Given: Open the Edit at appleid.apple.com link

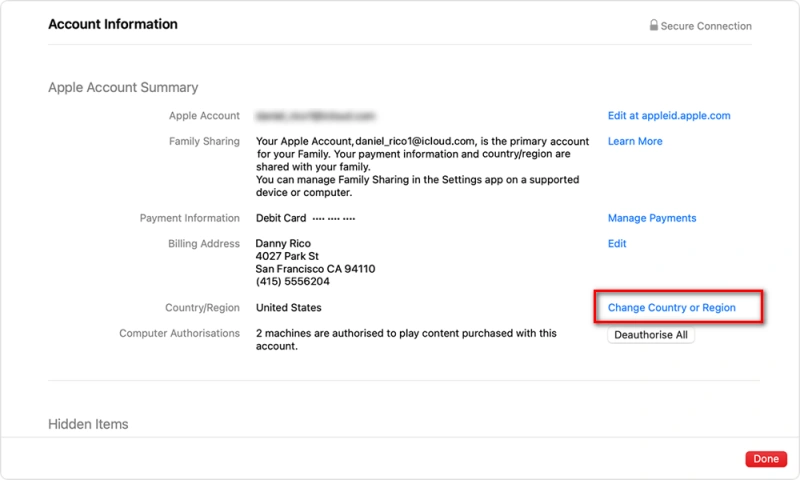Looking at the screenshot, I should [668, 116].
